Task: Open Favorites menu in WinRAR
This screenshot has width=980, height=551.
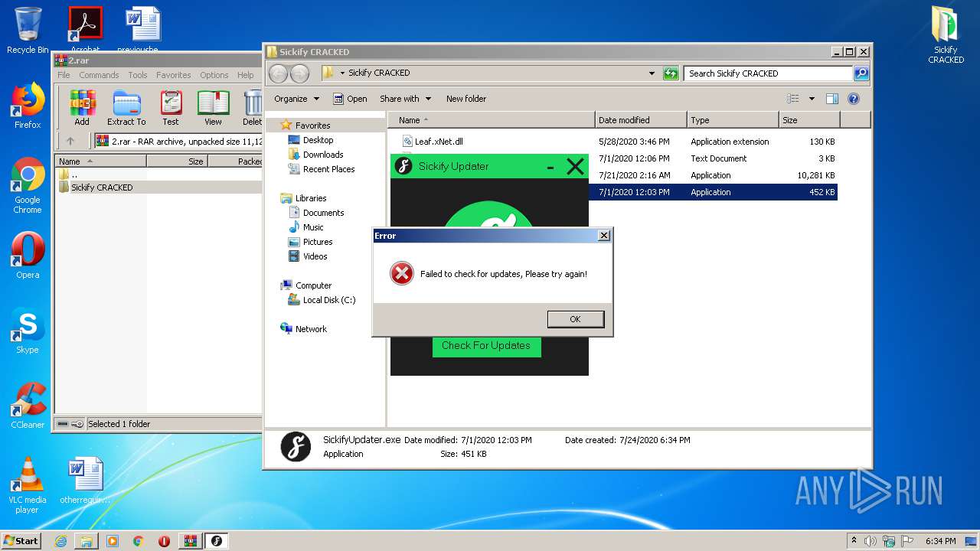Action: 174,75
